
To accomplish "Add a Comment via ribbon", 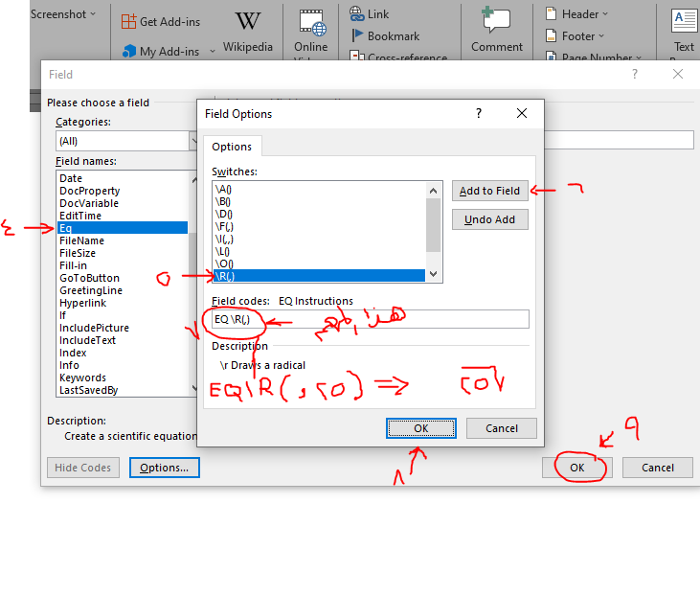I will (x=496, y=31).
